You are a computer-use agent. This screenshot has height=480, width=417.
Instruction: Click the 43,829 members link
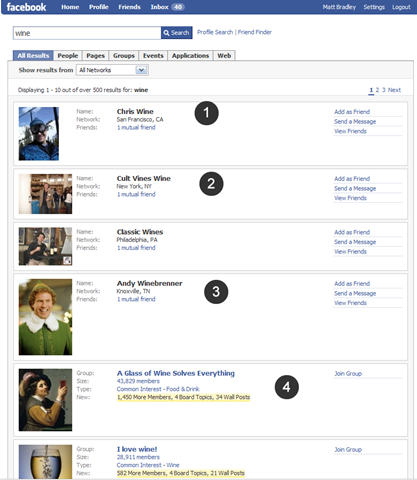138,381
